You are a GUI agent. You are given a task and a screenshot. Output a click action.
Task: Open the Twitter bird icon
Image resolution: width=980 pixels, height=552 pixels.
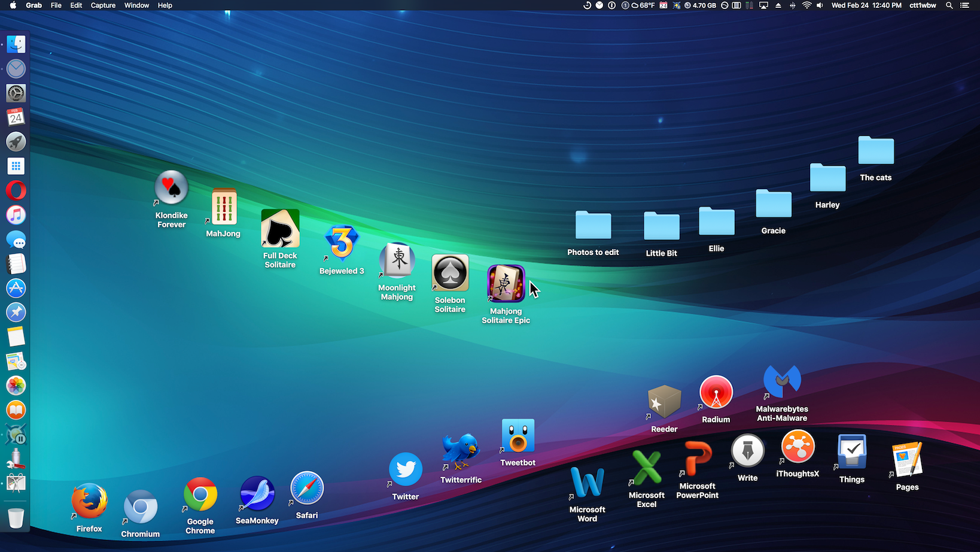tap(406, 470)
